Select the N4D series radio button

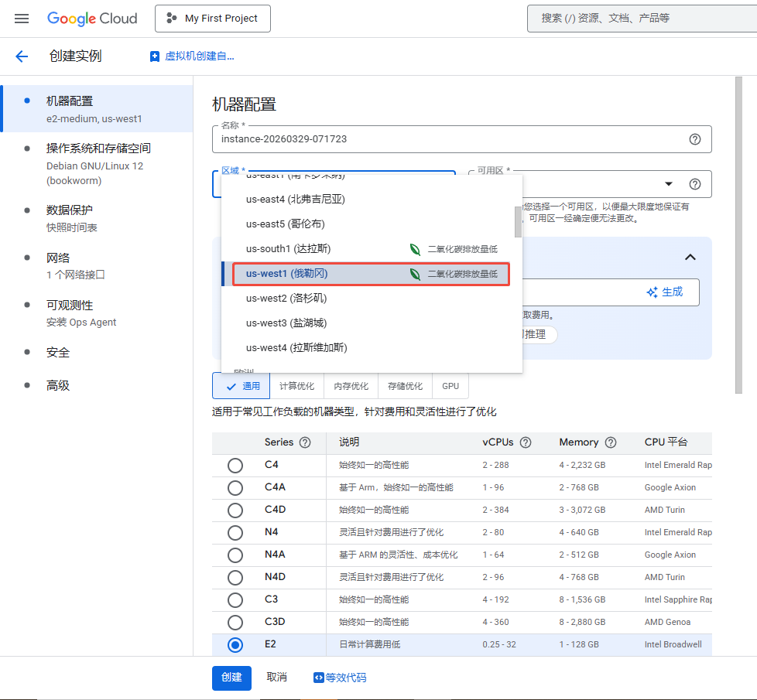click(235, 578)
